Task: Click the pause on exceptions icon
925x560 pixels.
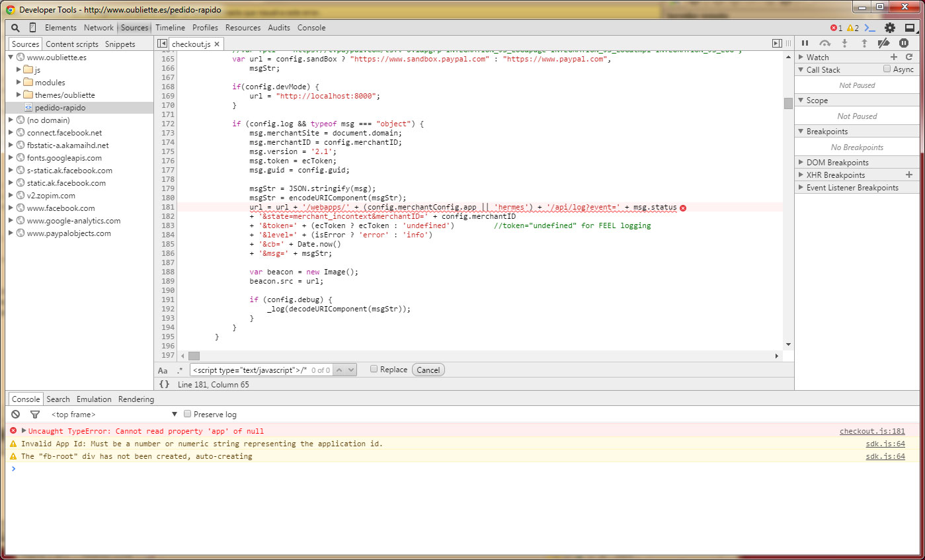Action: (x=903, y=43)
